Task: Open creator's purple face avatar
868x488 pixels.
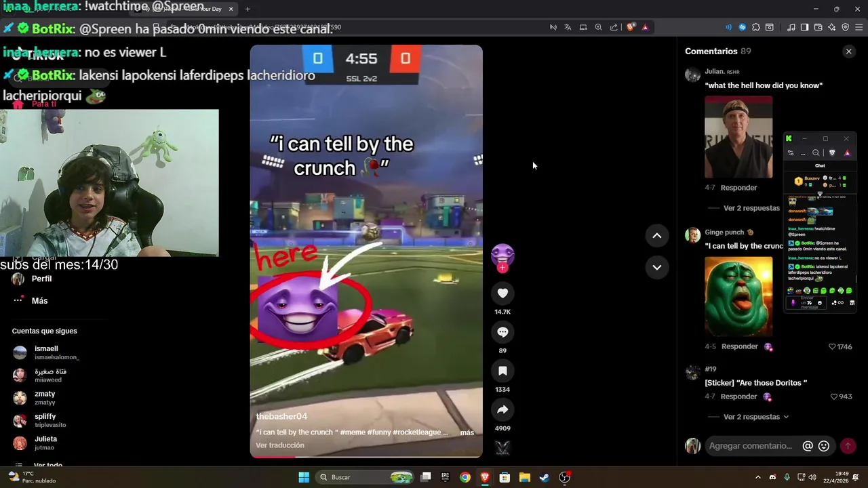Action: tap(502, 255)
